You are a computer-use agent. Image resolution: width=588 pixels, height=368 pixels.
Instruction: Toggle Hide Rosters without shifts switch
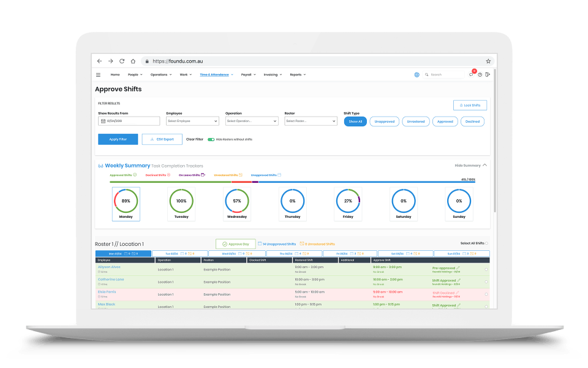click(x=211, y=139)
